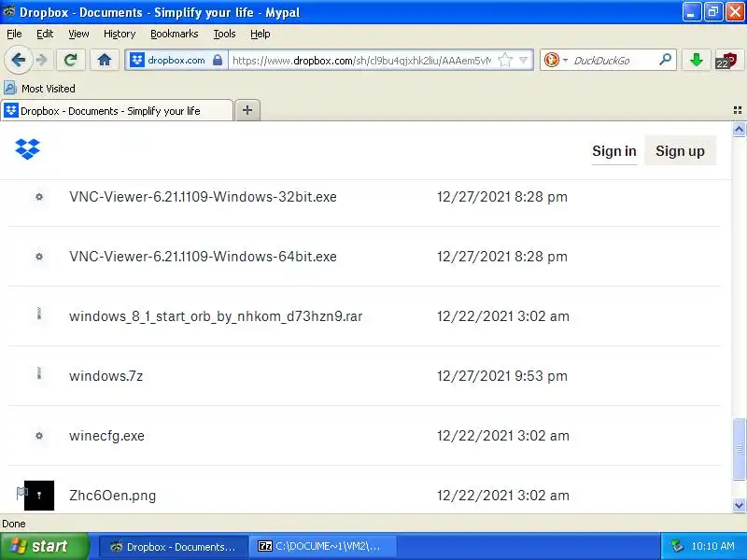
Task: Click the padlock security icon
Action: [218, 60]
